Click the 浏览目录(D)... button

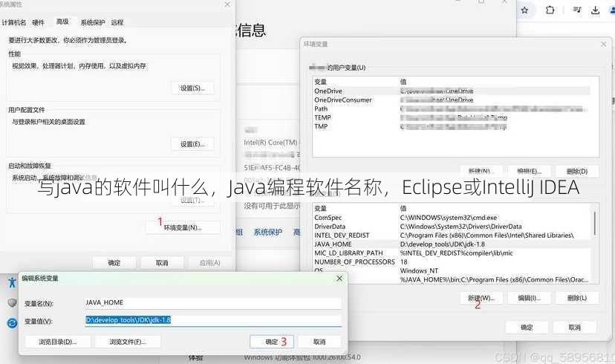58,342
